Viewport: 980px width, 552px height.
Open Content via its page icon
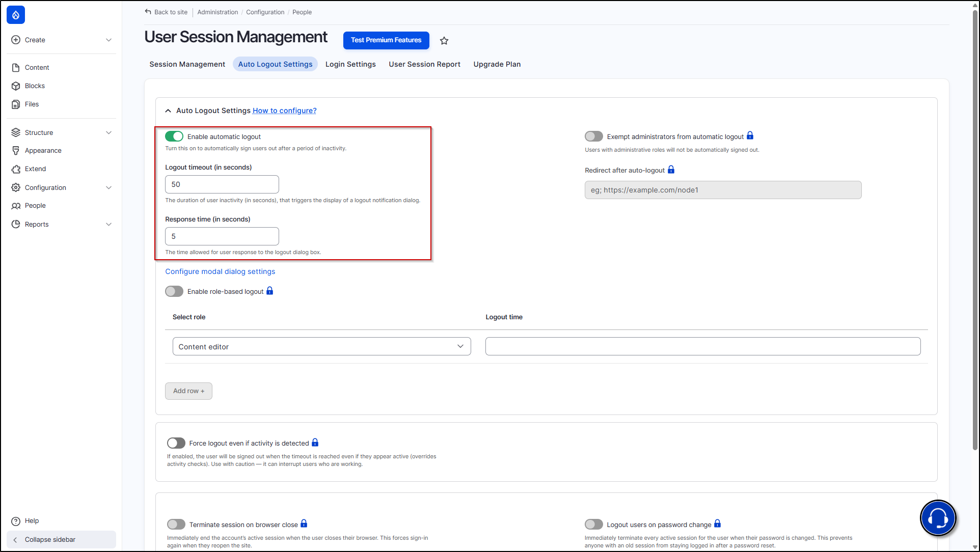click(x=16, y=67)
